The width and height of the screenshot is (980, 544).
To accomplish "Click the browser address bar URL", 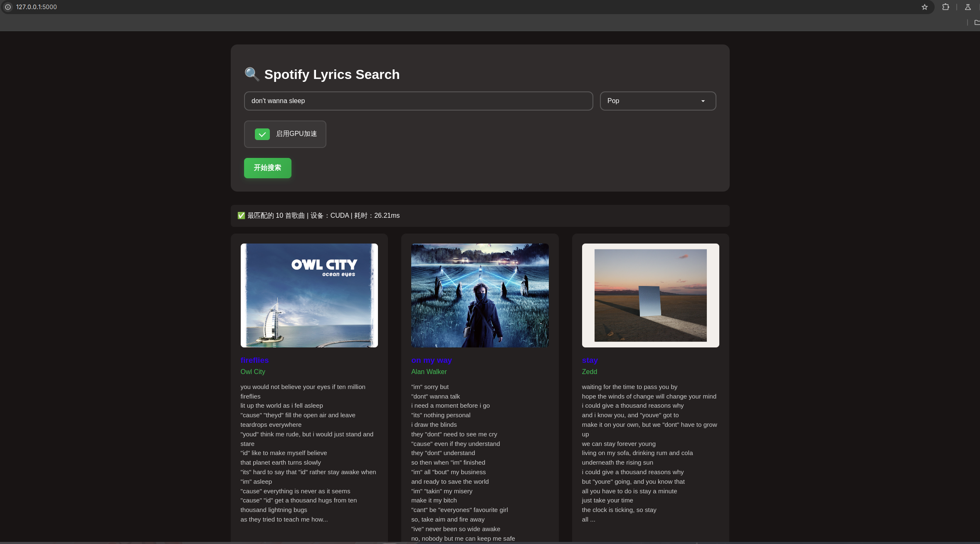I will pyautogui.click(x=37, y=7).
